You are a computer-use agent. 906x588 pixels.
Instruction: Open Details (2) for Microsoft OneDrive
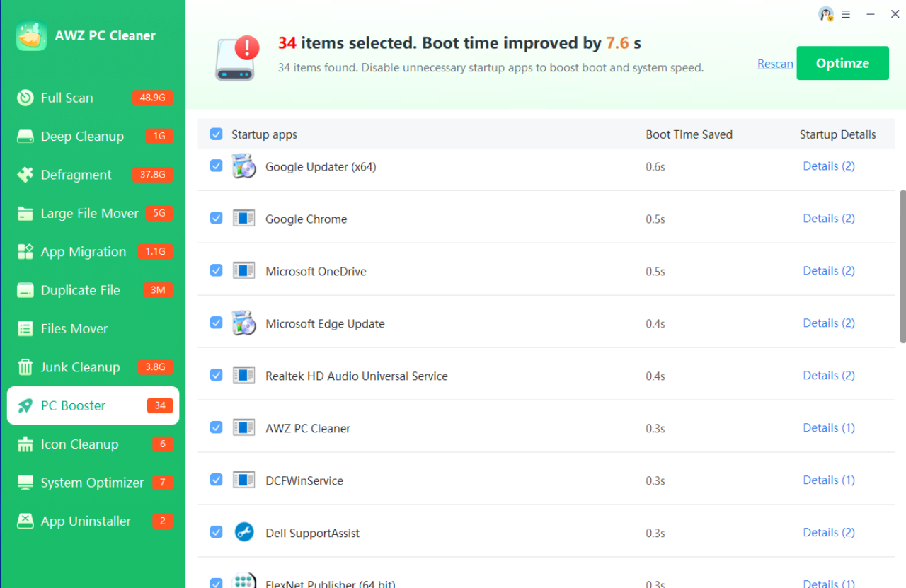829,271
